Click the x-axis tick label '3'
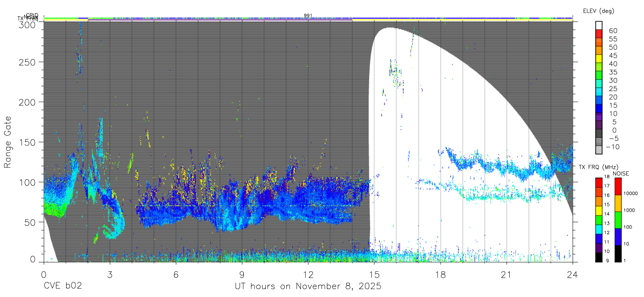The height and width of the screenshot is (297, 644). click(x=110, y=274)
